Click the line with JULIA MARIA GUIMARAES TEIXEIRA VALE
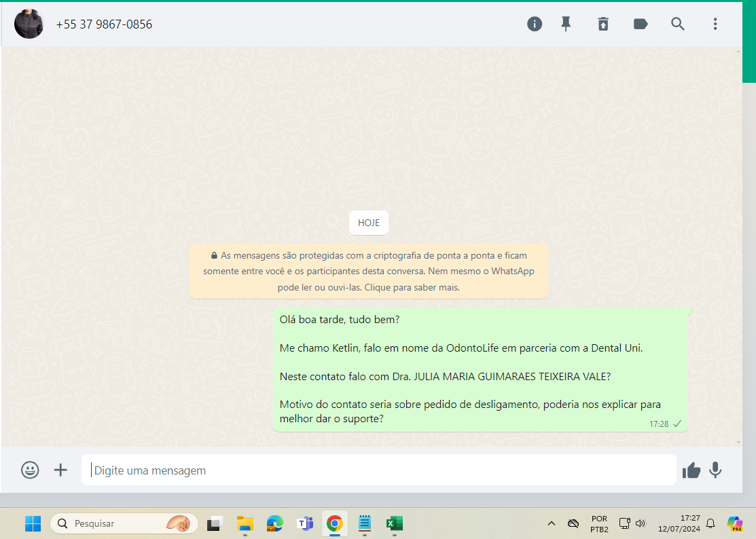Screen dimensions: 756x539 point(445,376)
